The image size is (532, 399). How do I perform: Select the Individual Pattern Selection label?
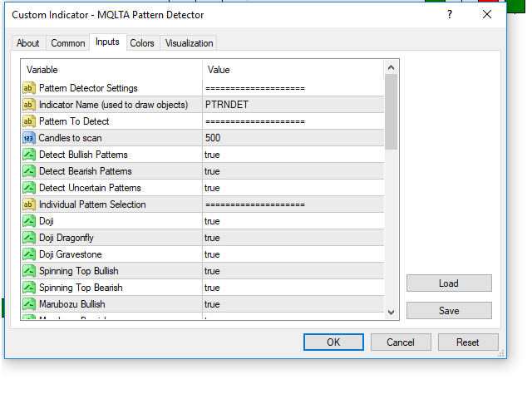tap(92, 204)
